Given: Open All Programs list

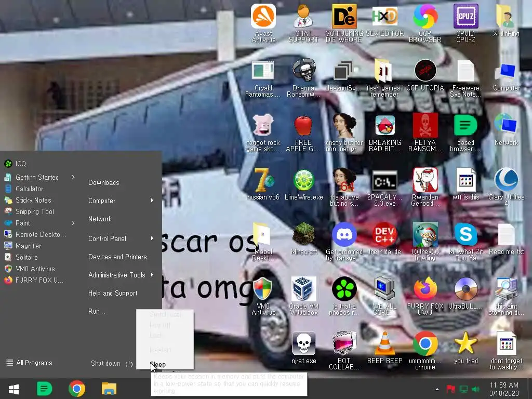Looking at the screenshot, I should 29,363.
